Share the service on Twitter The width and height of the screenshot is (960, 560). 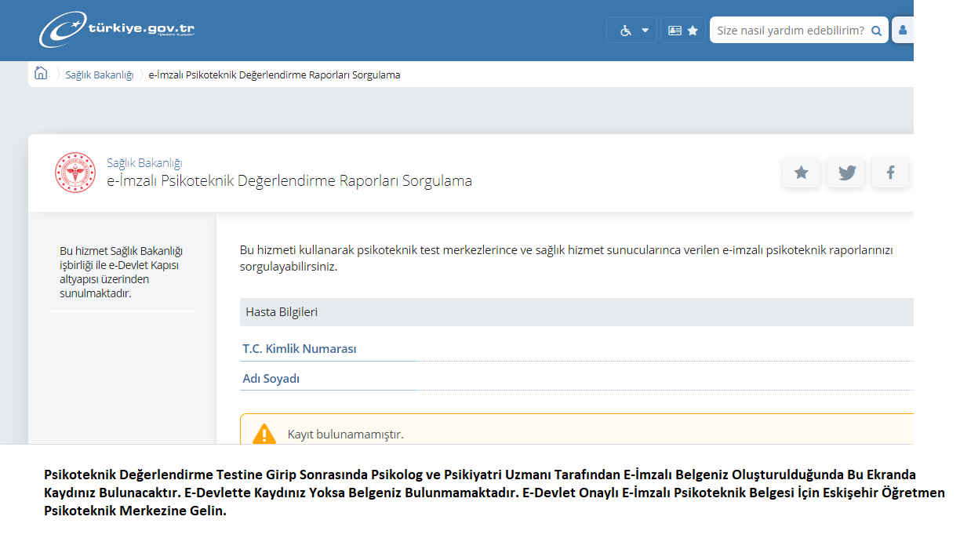click(846, 173)
